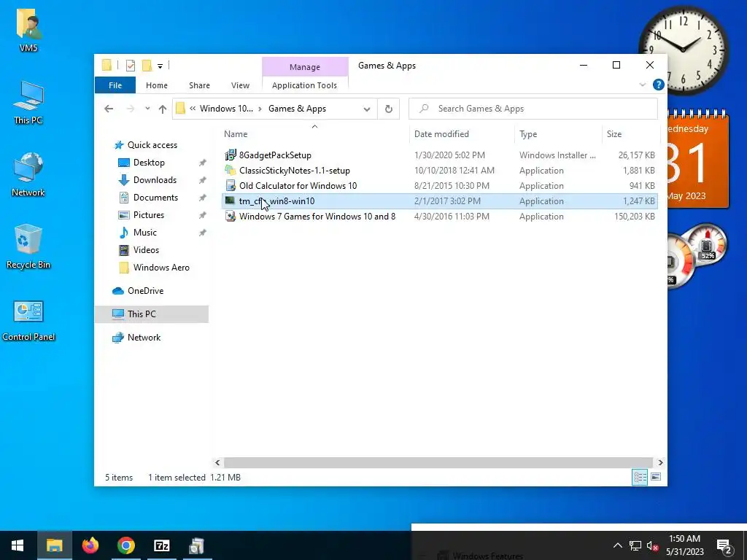Open the Customize Quick Access Toolbar dropdown
The height and width of the screenshot is (560, 747).
pos(160,66)
